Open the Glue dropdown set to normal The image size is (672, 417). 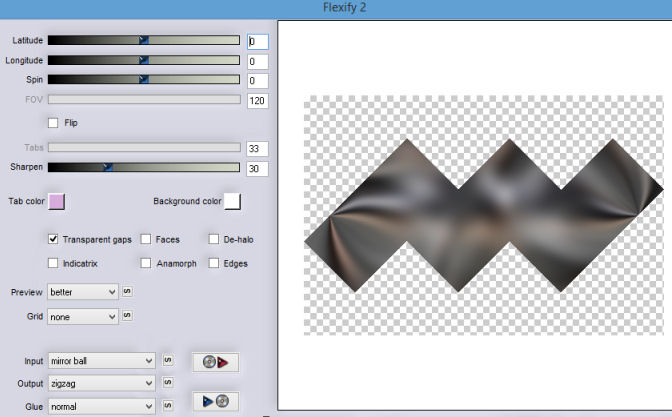click(x=102, y=406)
